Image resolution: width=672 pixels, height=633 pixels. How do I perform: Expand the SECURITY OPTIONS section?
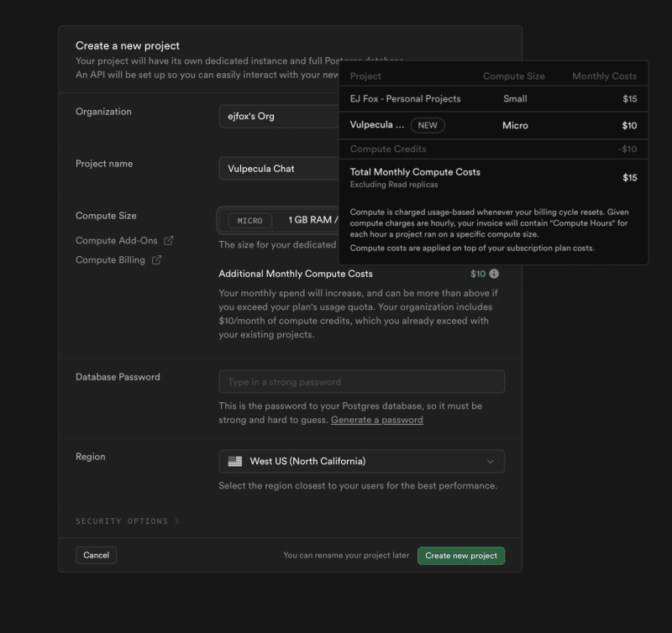click(x=128, y=521)
